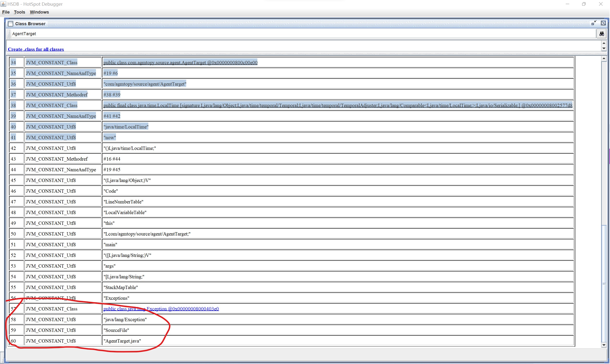Click the constant pool scrollbar thumb
Screen dimensions: 610x364
point(604,283)
